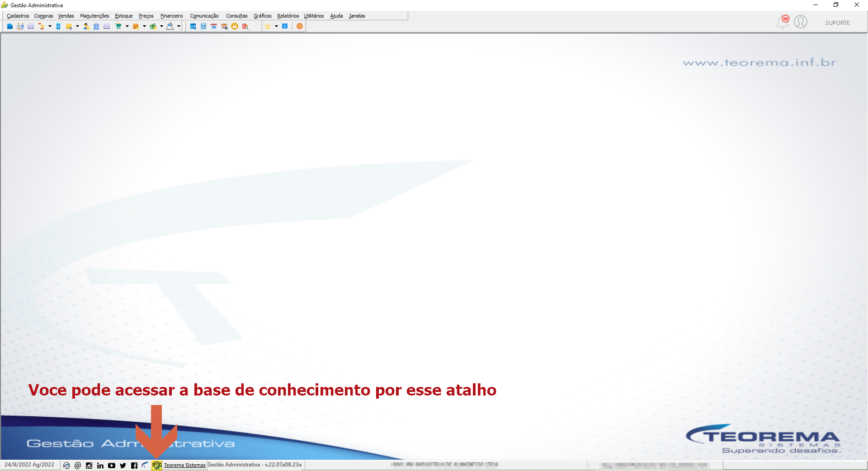Image resolution: width=868 pixels, height=471 pixels.
Task: Open the Compras menu
Action: click(43, 16)
